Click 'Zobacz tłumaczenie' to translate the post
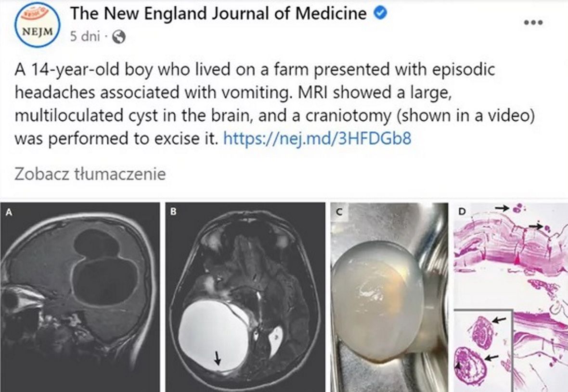 tap(90, 174)
